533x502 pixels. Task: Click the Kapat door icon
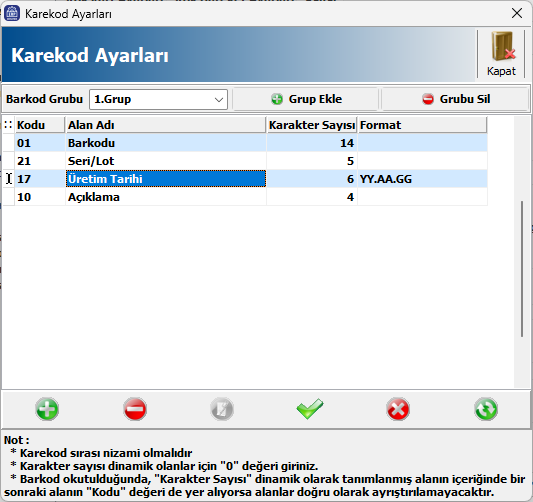pyautogui.click(x=501, y=54)
